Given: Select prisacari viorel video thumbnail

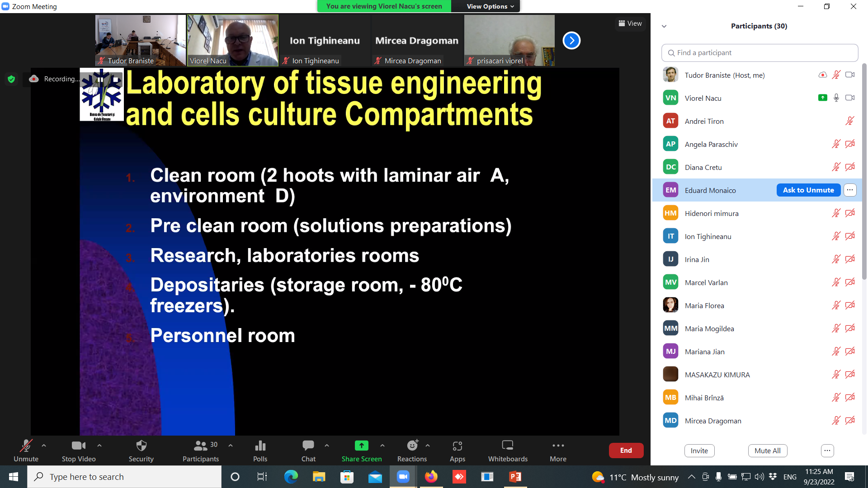Looking at the screenshot, I should [509, 41].
